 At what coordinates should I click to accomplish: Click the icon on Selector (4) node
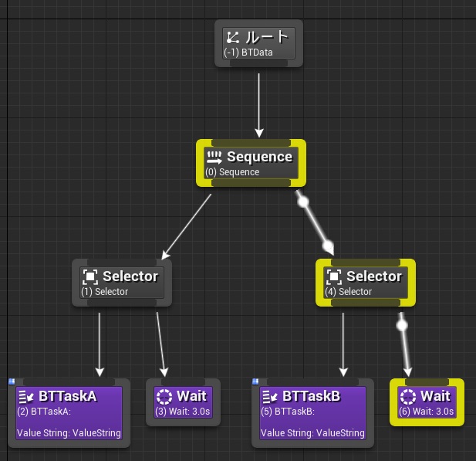point(334,276)
